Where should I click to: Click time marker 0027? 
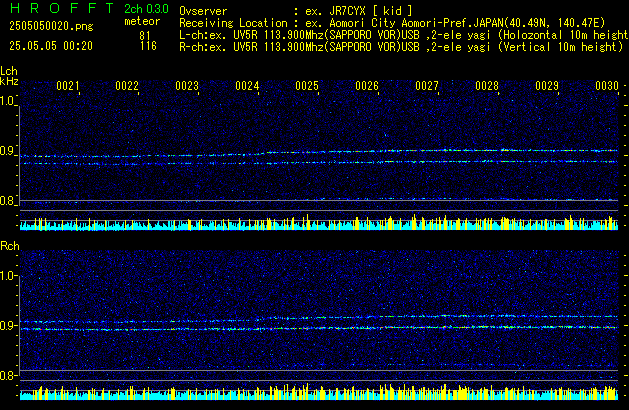(427, 86)
